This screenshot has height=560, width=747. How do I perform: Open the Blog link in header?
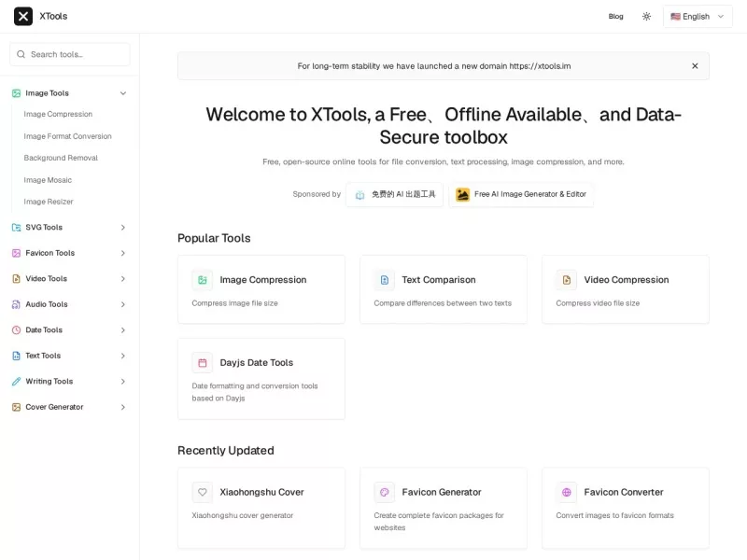pyautogui.click(x=615, y=16)
